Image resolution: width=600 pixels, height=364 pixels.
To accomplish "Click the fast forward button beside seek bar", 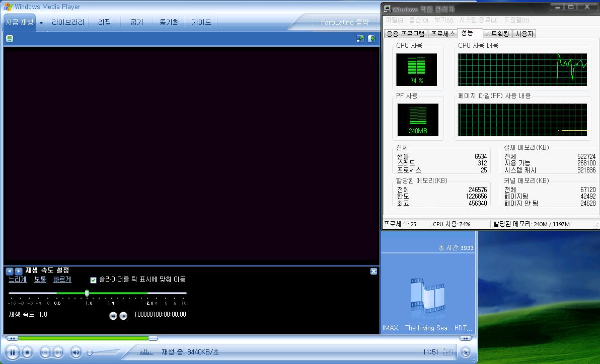I will (465, 338).
